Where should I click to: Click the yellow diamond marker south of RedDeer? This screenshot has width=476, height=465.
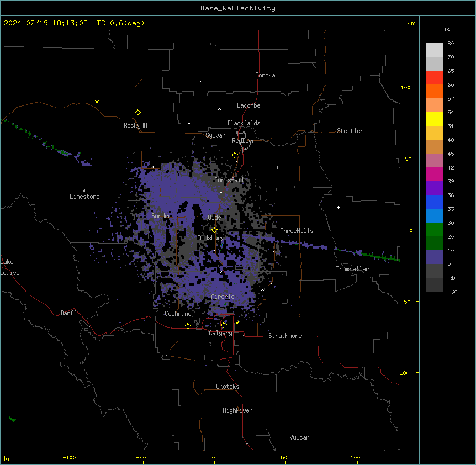(x=235, y=155)
